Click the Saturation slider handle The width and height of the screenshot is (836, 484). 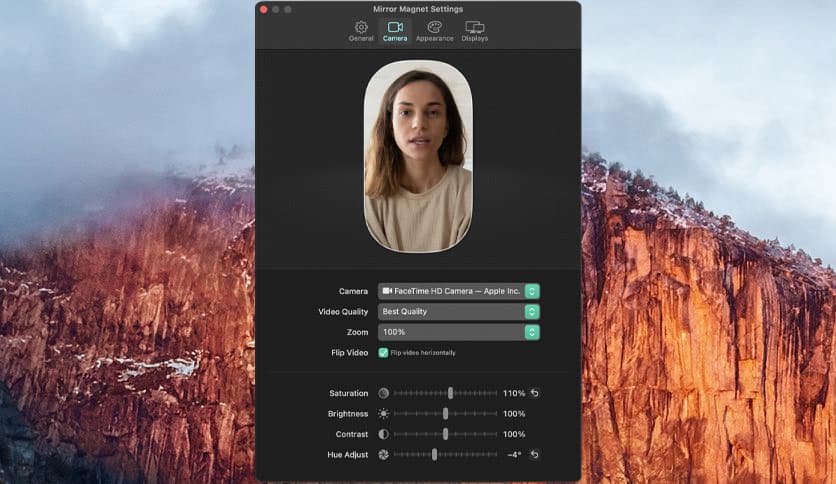451,393
